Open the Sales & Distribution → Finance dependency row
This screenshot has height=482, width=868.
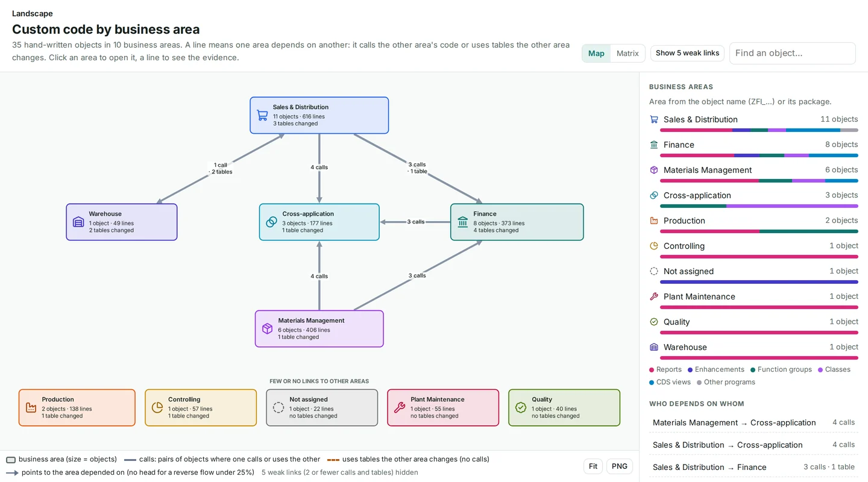[x=753, y=467]
